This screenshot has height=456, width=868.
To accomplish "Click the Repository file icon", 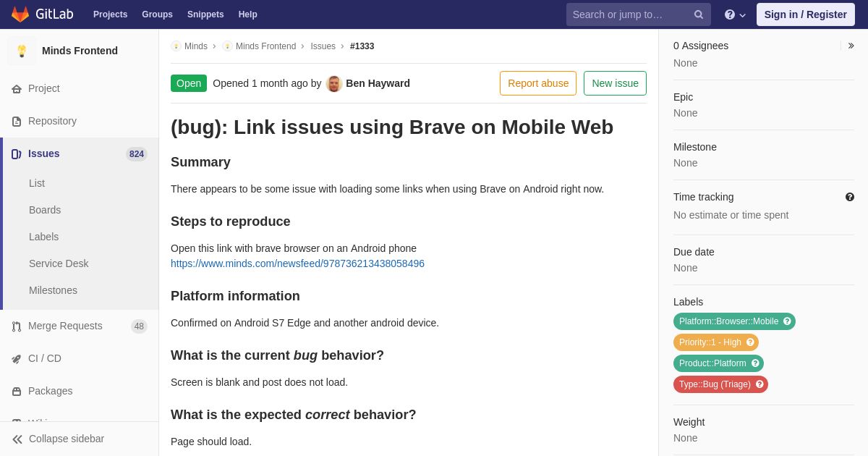I will coord(17,122).
